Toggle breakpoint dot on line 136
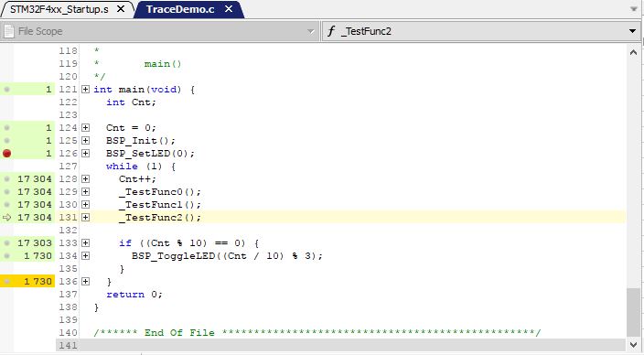 point(6,282)
